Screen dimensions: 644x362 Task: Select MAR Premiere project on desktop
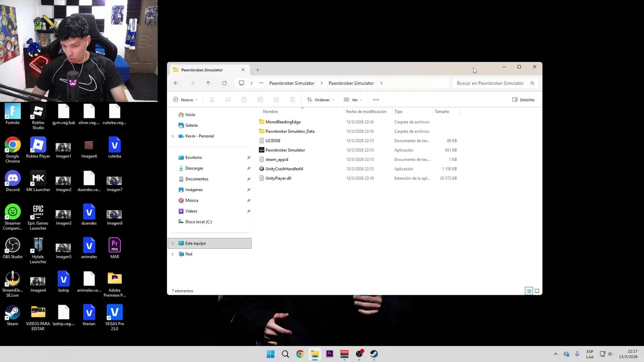coord(115,248)
